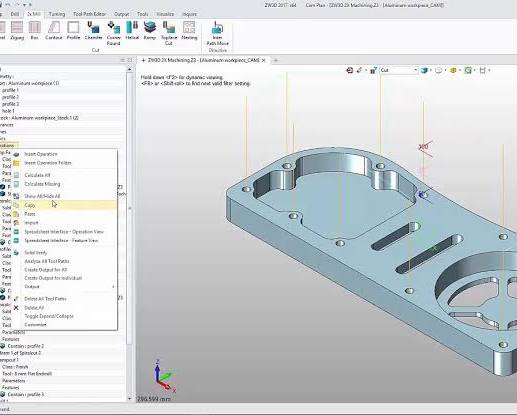
Task: Choose Create Output for All
Action: point(64,270)
